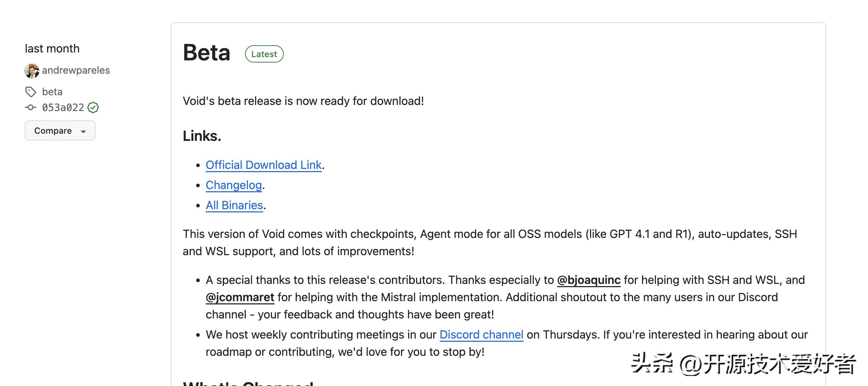Click the beta tag icon
868x386 pixels.
pyautogui.click(x=31, y=92)
